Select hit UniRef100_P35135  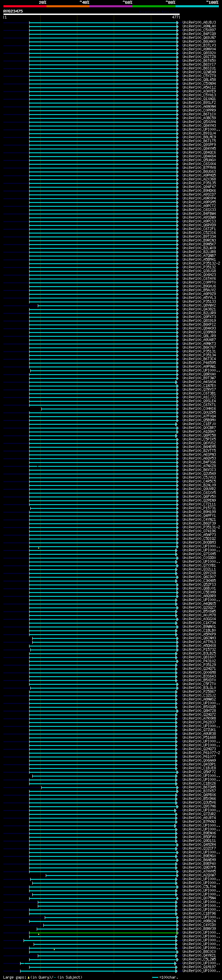199,183
